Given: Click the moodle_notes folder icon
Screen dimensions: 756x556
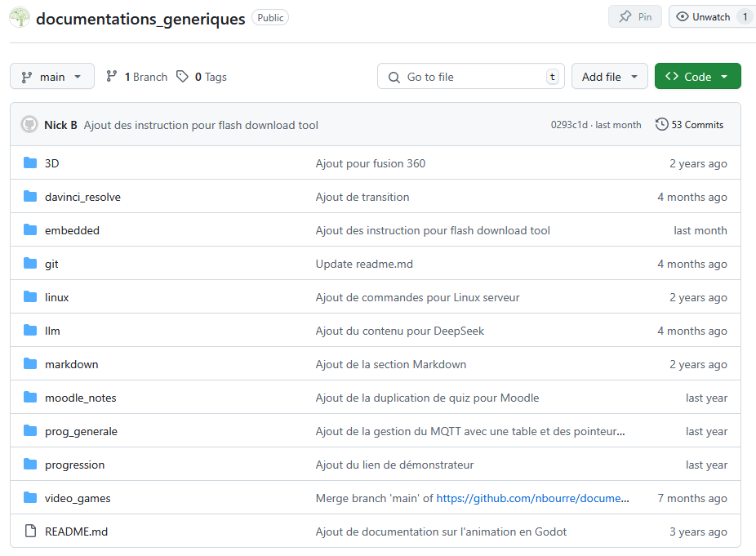Looking at the screenshot, I should tap(30, 398).
